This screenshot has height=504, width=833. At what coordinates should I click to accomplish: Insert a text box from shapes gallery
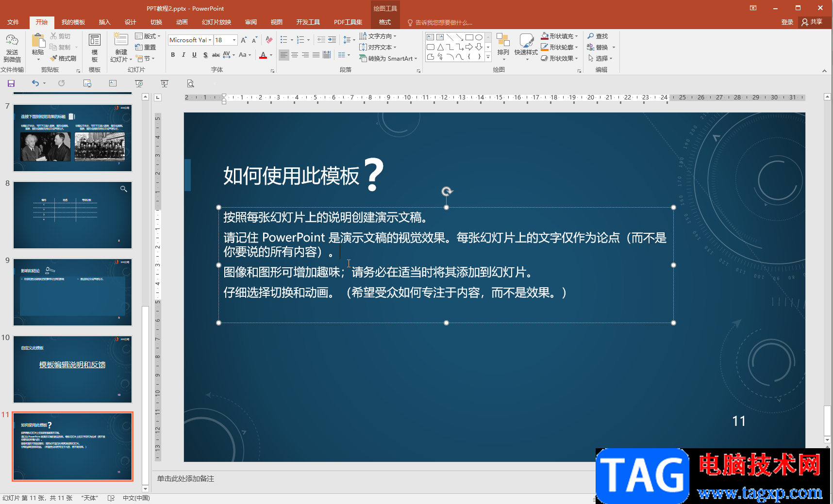click(x=430, y=37)
